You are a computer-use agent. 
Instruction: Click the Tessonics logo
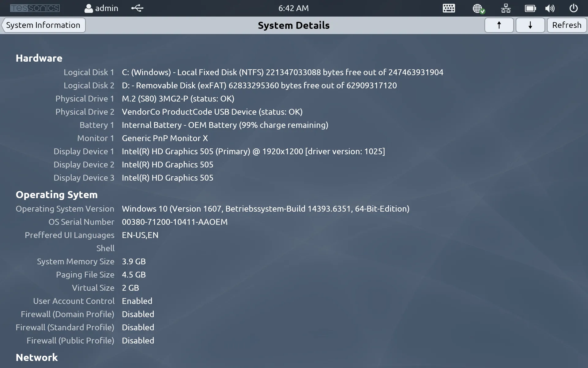35,8
